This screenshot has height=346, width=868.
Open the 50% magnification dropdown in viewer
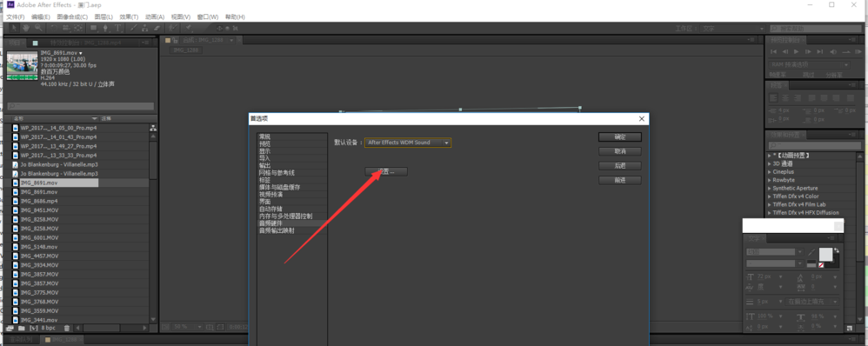[x=187, y=327]
